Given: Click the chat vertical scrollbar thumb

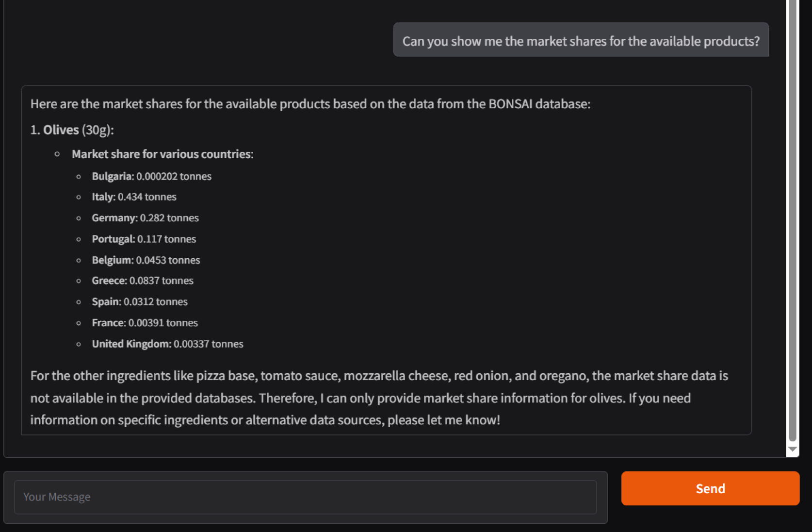Looking at the screenshot, I should (793, 218).
